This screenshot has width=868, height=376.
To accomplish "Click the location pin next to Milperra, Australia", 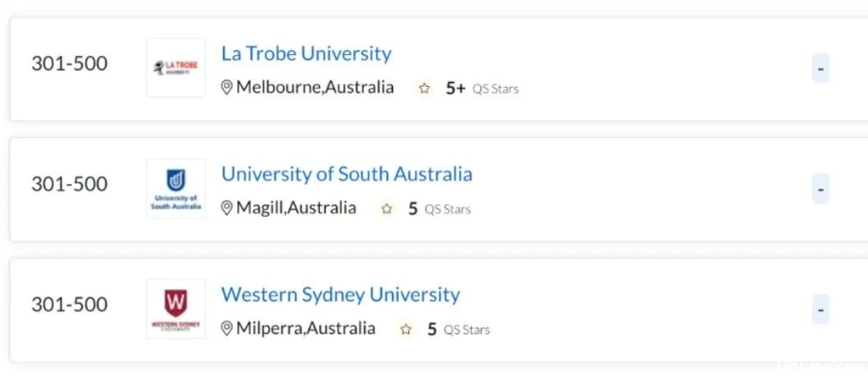I will 226,328.
